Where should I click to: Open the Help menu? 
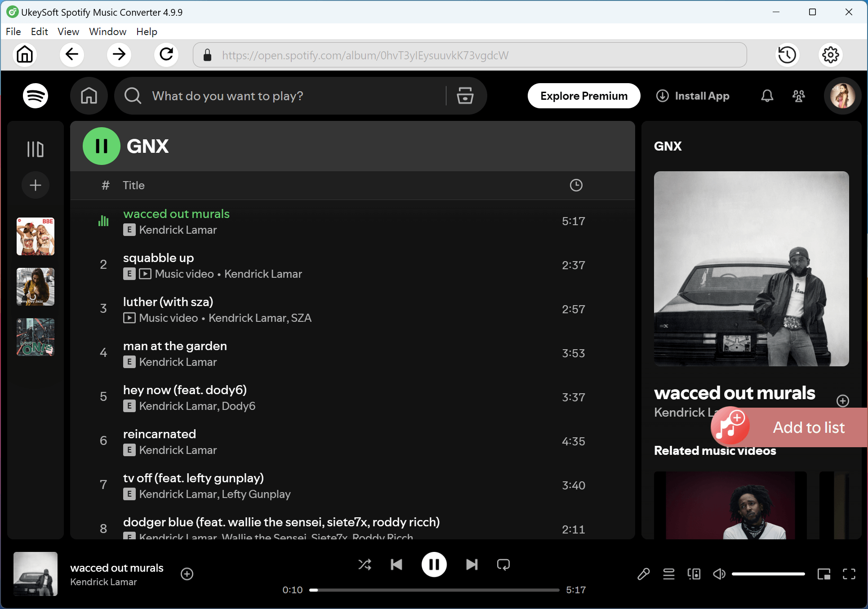pos(146,31)
